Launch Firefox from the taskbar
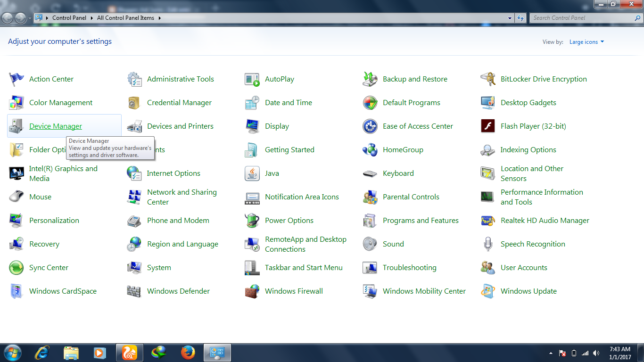 (x=188, y=353)
